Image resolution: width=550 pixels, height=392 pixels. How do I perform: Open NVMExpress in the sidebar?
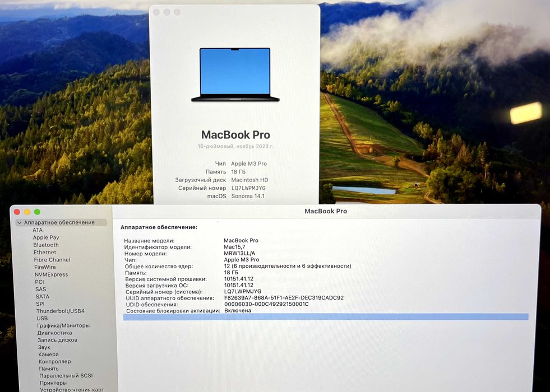51,274
